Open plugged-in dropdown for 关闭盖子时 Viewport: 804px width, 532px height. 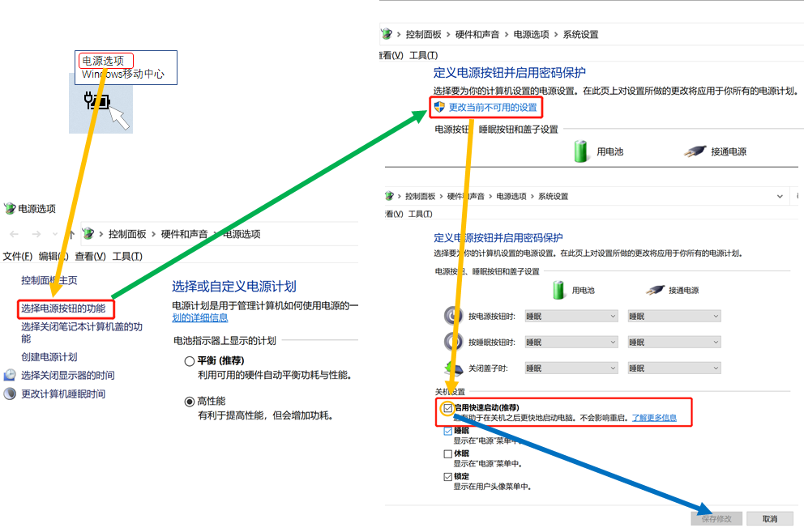point(674,368)
